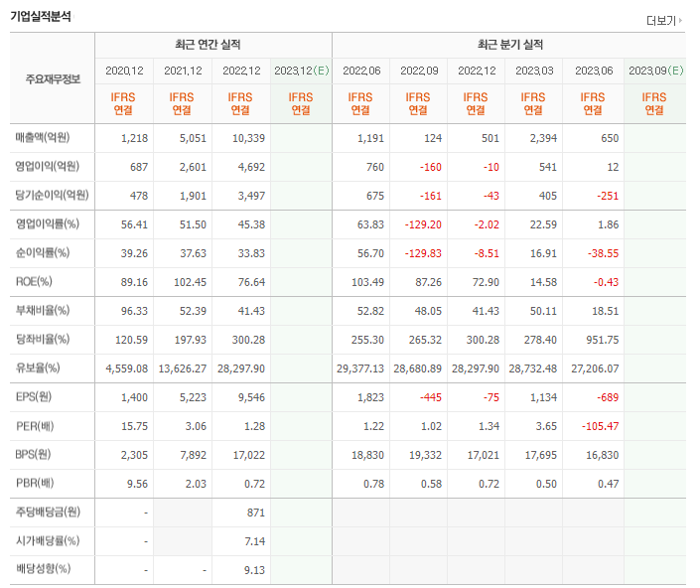Select the quick ratio value 951.75
Viewport: 700px width, 588px height.
pyautogui.click(x=603, y=340)
